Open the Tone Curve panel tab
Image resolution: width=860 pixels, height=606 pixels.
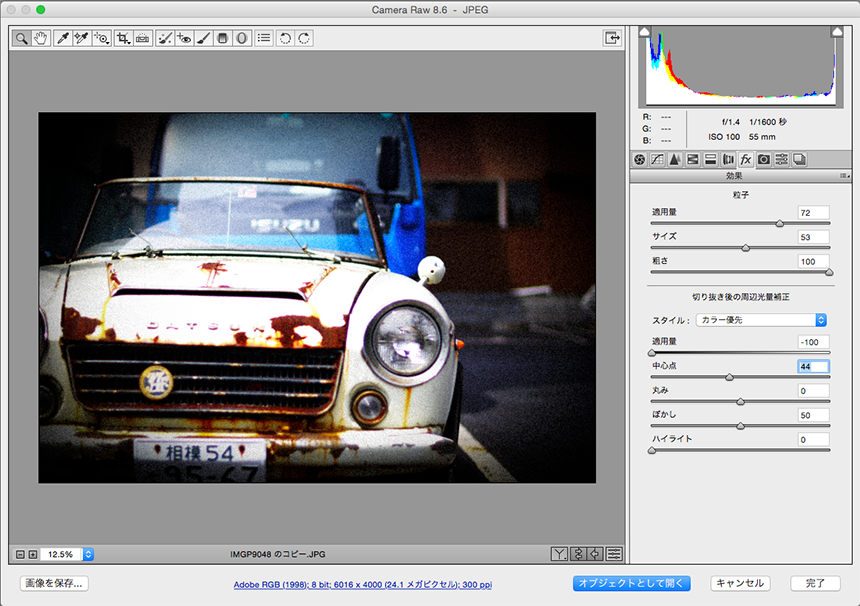pyautogui.click(x=657, y=160)
